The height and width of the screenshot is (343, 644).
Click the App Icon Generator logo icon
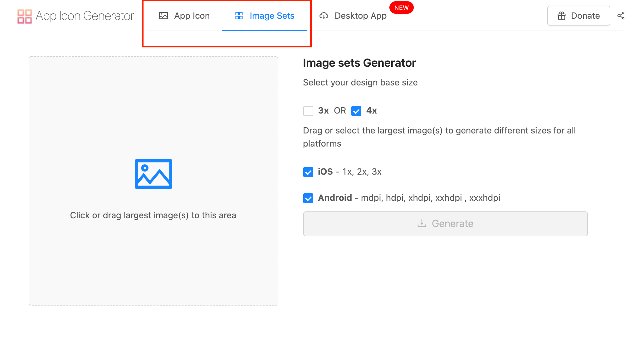coord(24,16)
